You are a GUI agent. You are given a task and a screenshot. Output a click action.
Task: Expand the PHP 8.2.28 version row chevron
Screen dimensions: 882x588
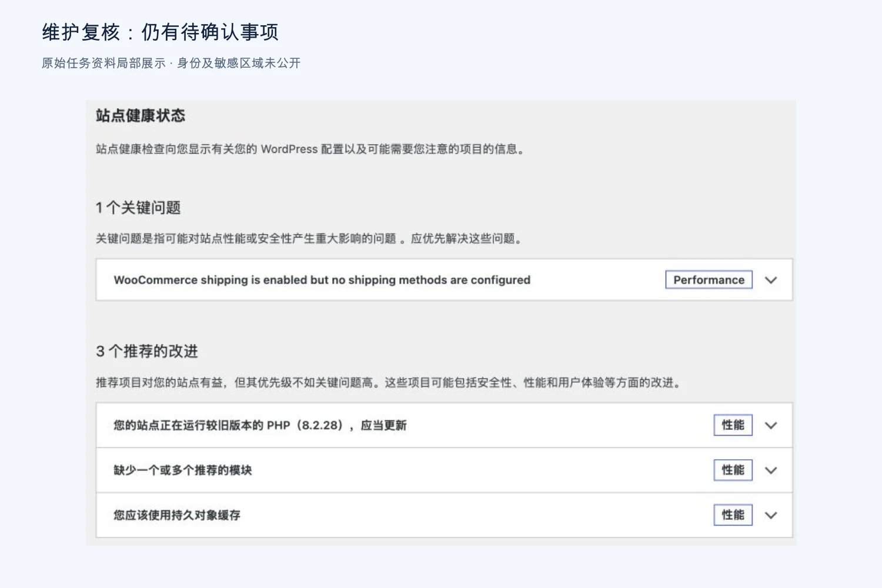pyautogui.click(x=771, y=426)
